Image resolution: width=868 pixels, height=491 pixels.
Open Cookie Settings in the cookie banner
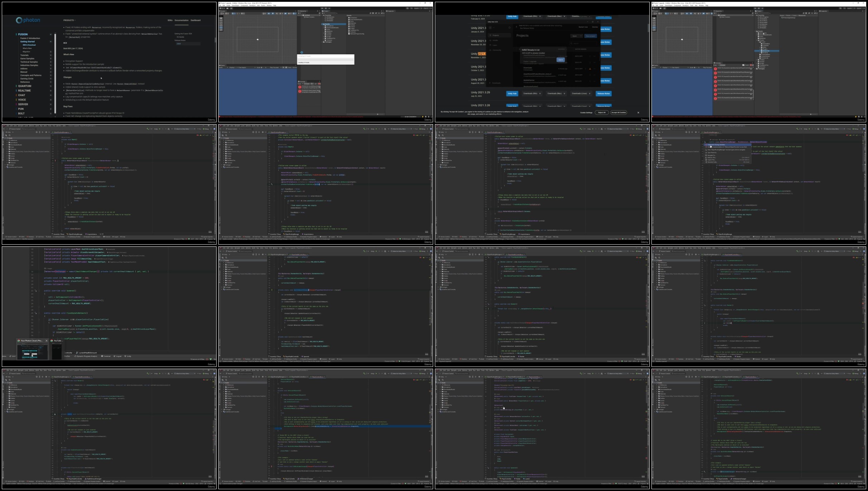586,113
